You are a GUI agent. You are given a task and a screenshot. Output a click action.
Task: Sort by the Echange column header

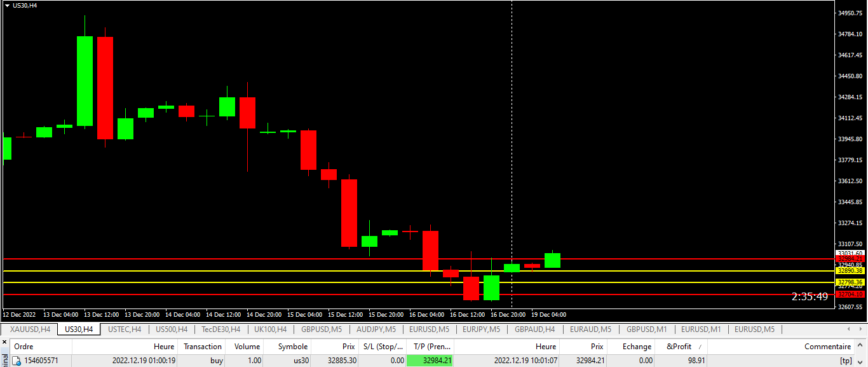(631, 347)
